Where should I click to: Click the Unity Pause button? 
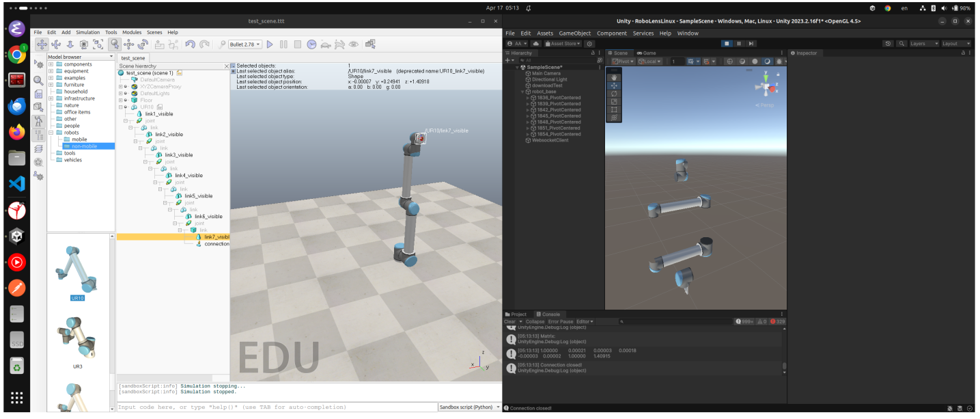(x=739, y=43)
